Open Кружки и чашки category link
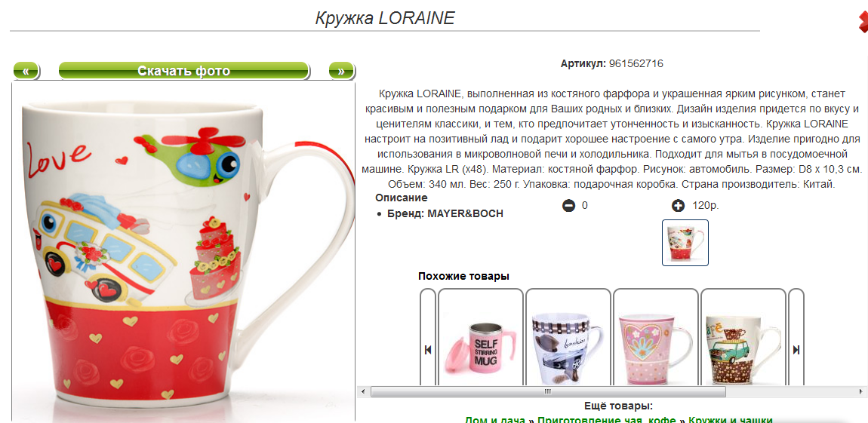The image size is (868, 423). coord(731,420)
